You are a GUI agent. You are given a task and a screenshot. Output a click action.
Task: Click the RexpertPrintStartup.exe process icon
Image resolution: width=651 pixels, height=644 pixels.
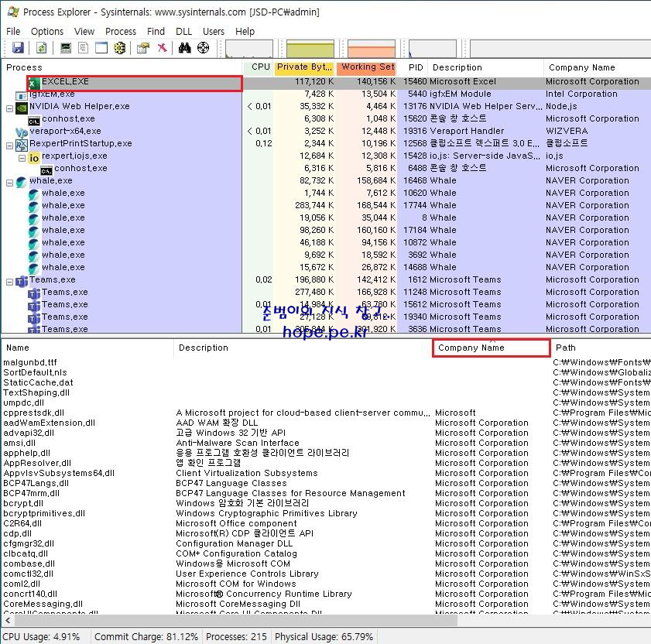click(22, 145)
